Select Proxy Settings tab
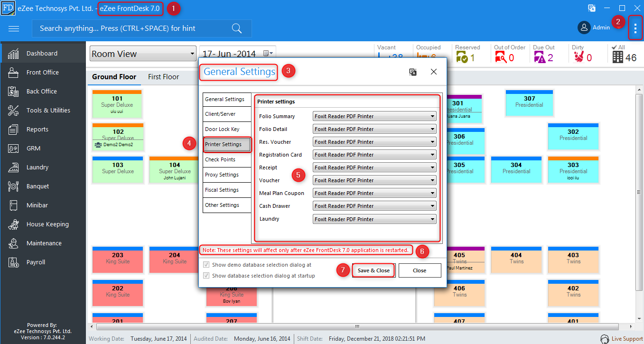The image size is (644, 344). coord(227,175)
